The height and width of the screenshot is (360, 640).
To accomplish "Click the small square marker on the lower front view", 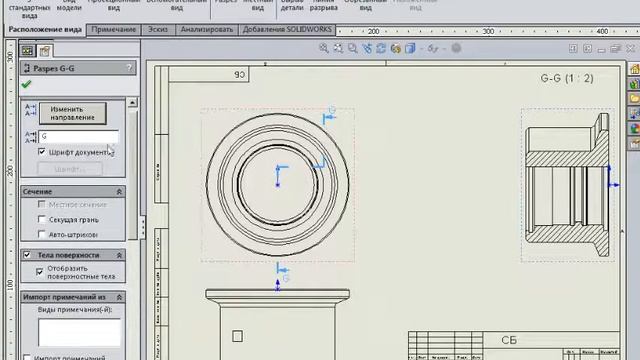I will tap(238, 336).
